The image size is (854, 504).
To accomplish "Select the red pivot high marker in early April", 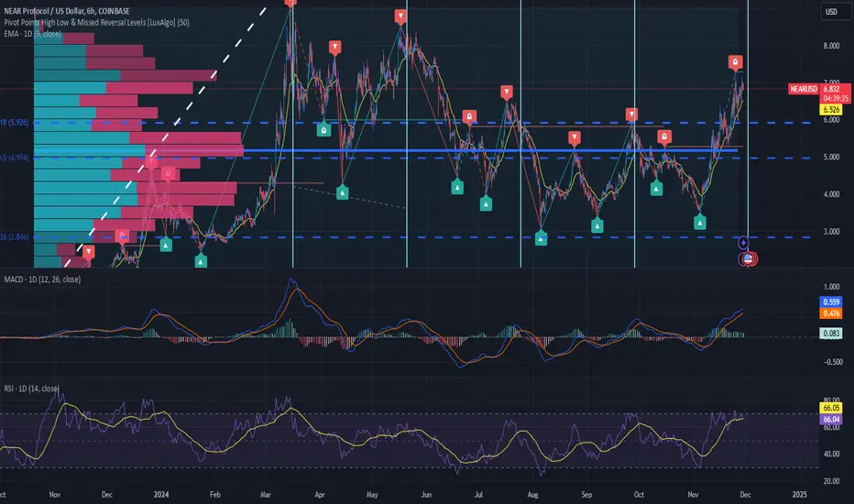I will click(x=335, y=48).
